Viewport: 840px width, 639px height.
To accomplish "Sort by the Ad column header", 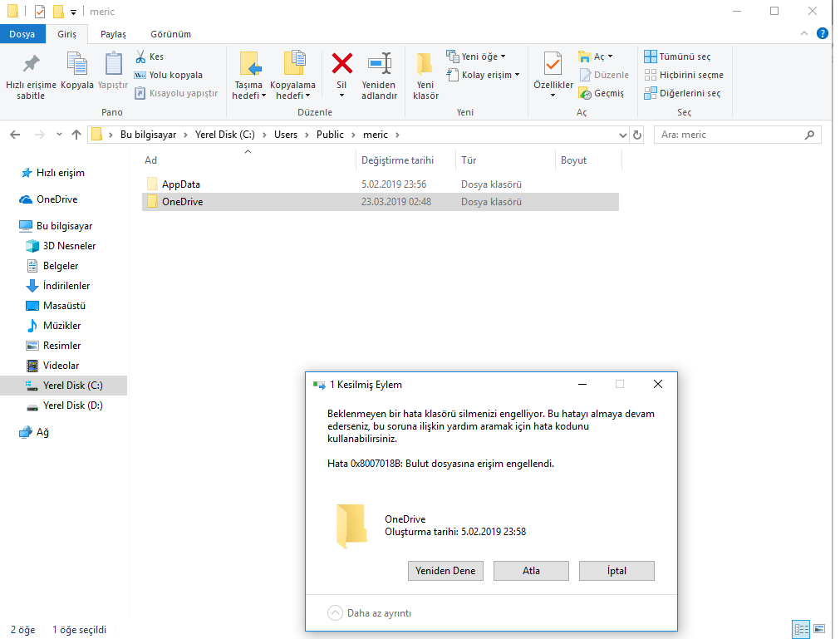I will [248, 160].
